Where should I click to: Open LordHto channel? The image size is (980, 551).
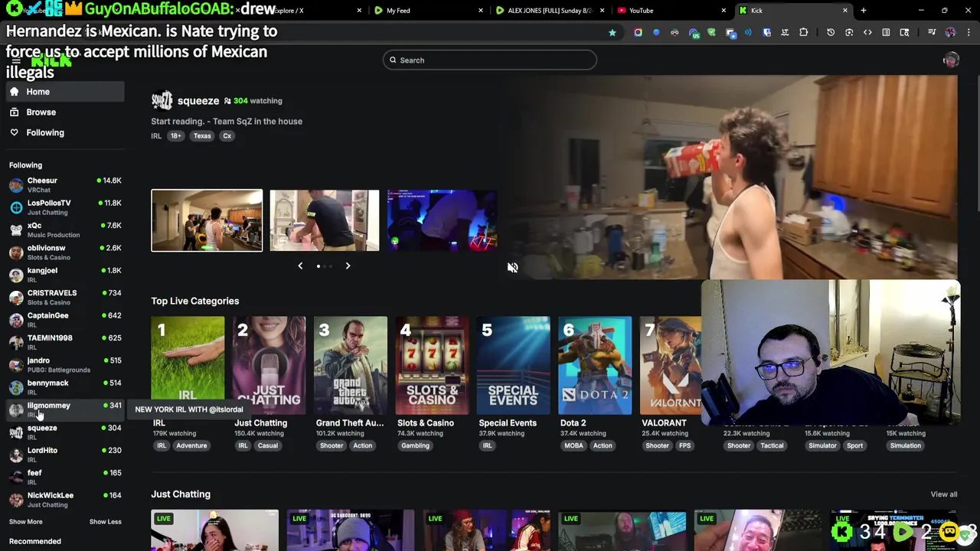click(x=65, y=455)
